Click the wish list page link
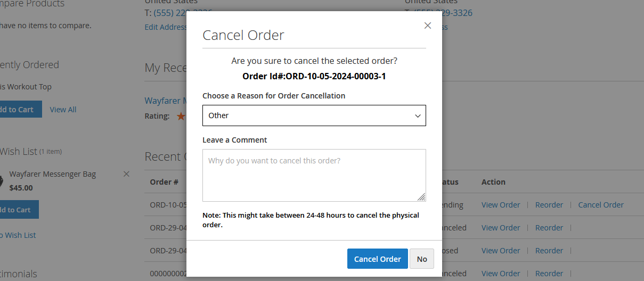 [18, 235]
